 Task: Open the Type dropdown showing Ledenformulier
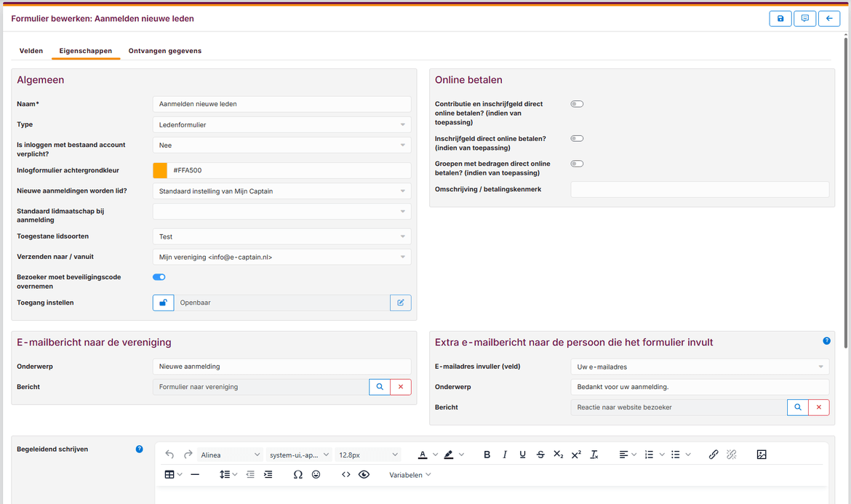click(281, 125)
